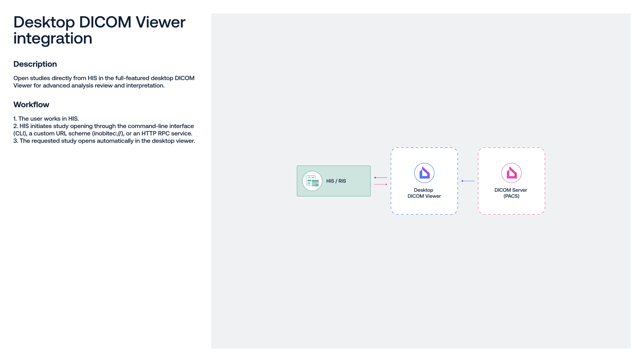Click the HIS / RIS label text
This screenshot has height=362, width=644.
point(336,181)
